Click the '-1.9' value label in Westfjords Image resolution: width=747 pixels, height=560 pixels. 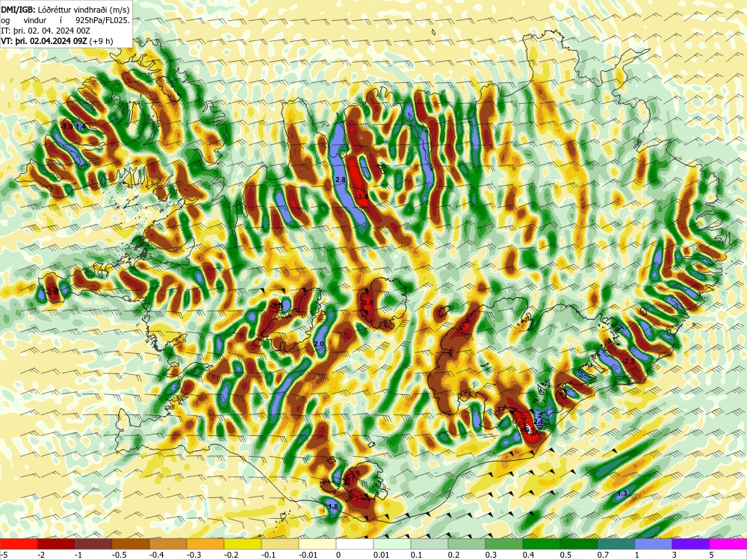coord(67,127)
